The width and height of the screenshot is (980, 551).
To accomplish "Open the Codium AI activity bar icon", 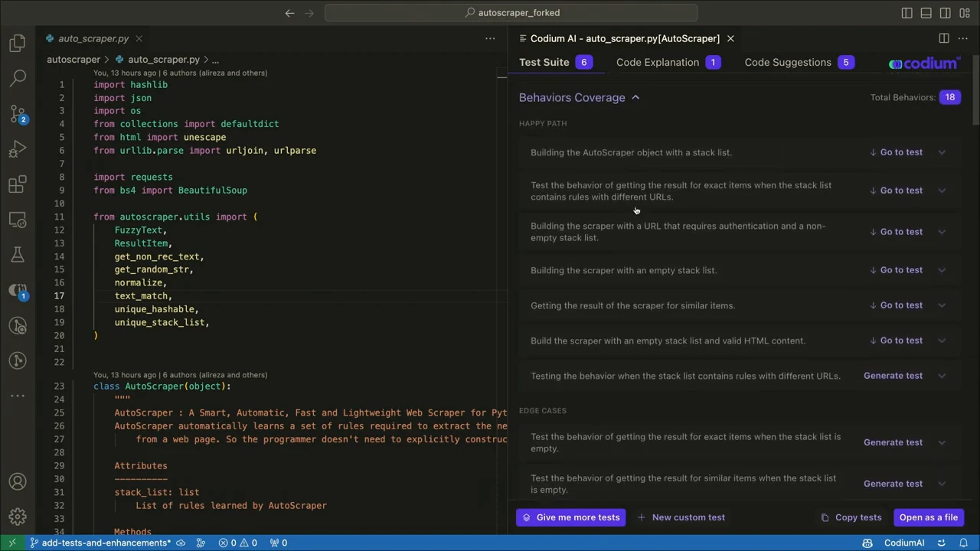I will [18, 291].
